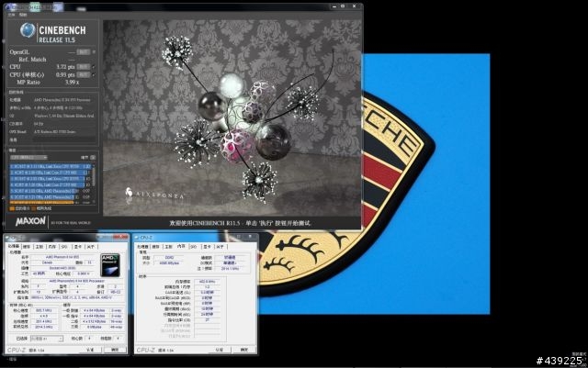The height and width of the screenshot is (368, 588).
Task: Close the Cinebench window
Action: (x=354, y=6)
